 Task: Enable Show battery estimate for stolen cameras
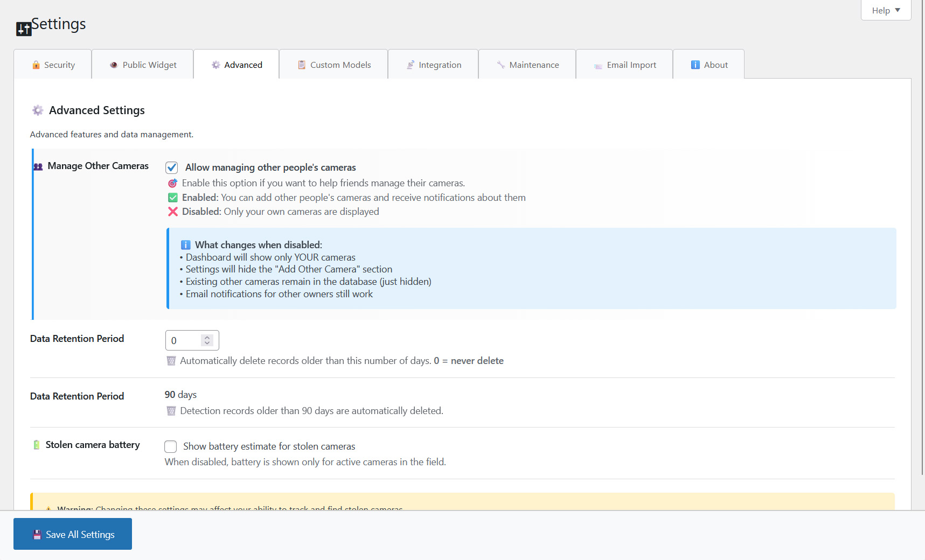pos(170,446)
